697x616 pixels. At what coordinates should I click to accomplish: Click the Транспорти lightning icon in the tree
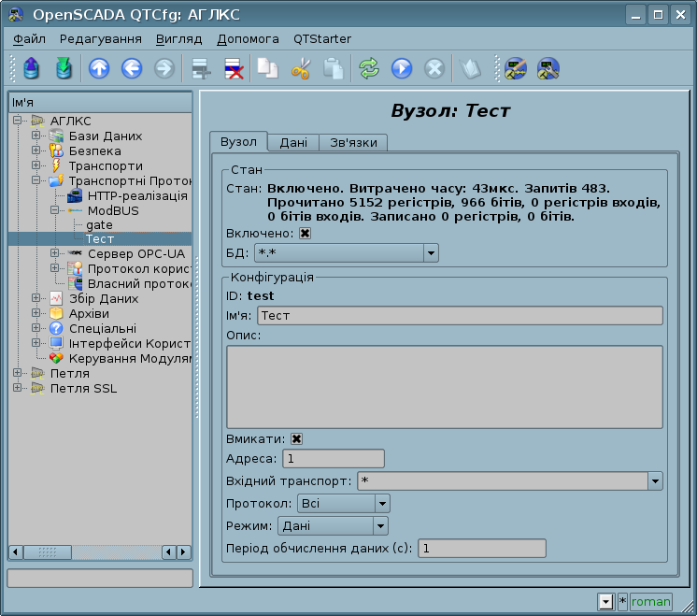click(x=56, y=165)
